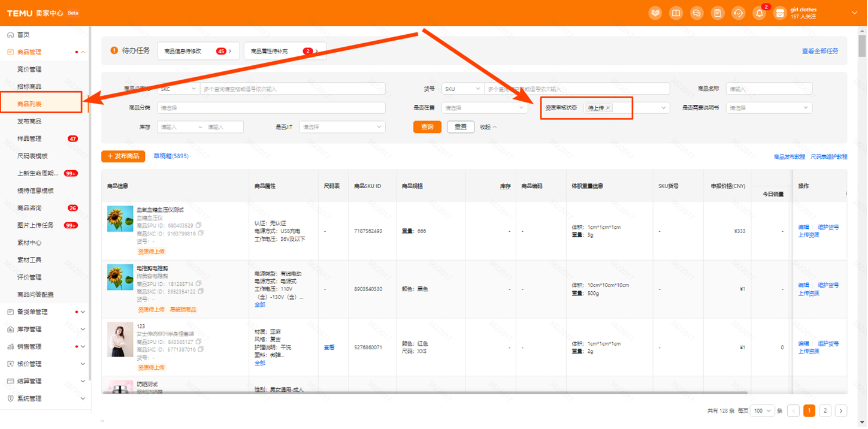Viewport: 868px width, 429px height.
Task: Click the 商品名称 input field
Action: click(x=769, y=89)
